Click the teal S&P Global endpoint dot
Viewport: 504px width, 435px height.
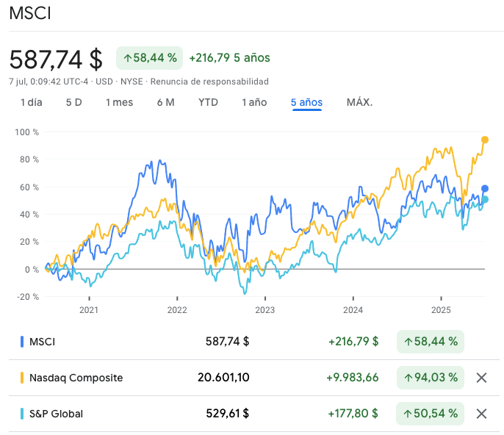[x=485, y=200]
